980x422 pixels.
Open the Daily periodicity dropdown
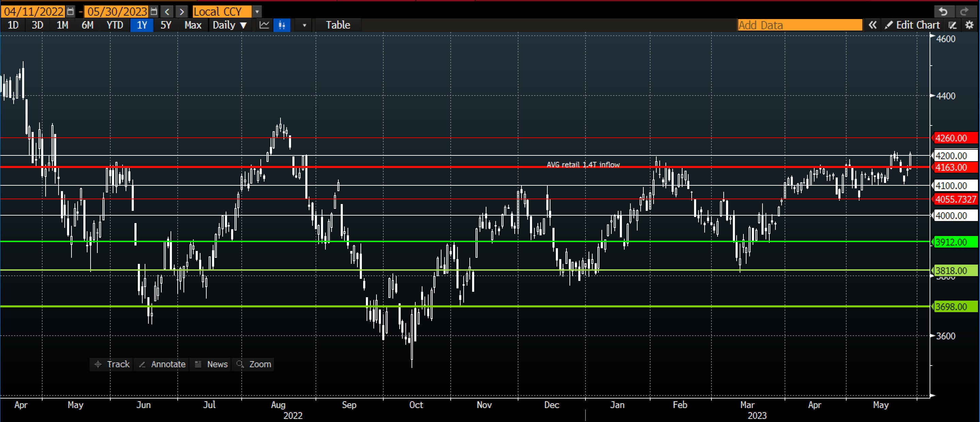click(x=230, y=25)
